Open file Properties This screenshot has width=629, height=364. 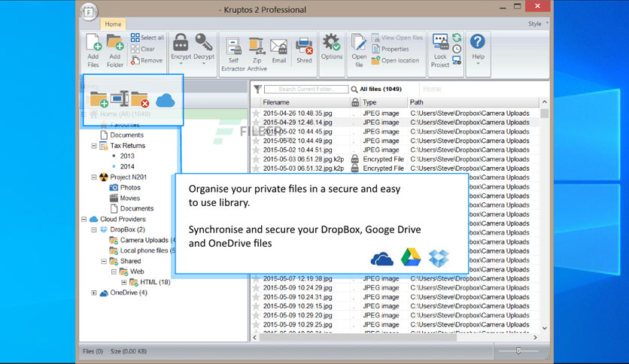pos(390,49)
